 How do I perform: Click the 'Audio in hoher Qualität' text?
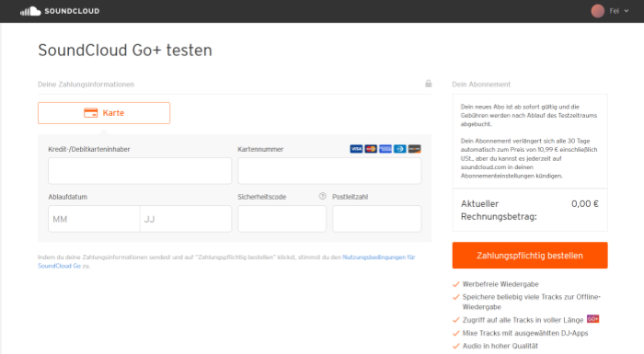pos(500,346)
